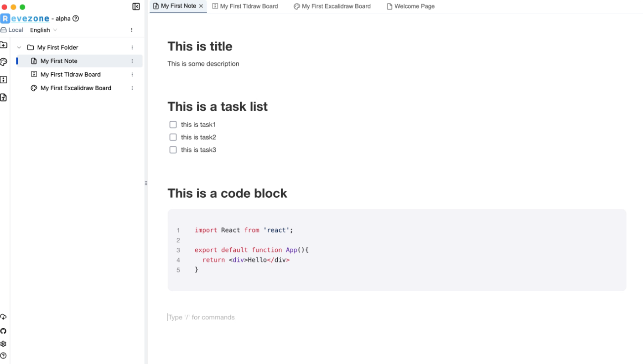Switch to the My First Tldraw Board tab
643x364 pixels.
(245, 6)
